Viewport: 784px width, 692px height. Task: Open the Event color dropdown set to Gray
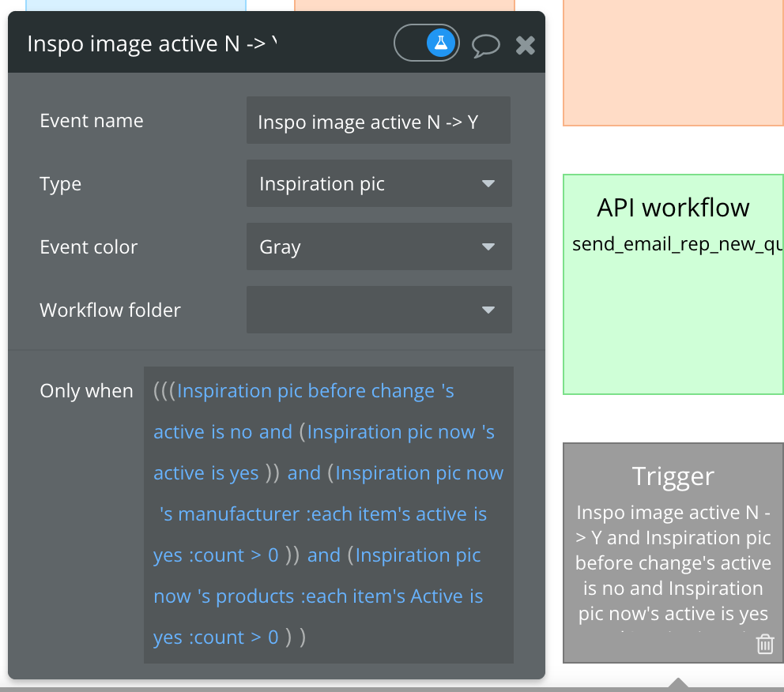point(379,246)
